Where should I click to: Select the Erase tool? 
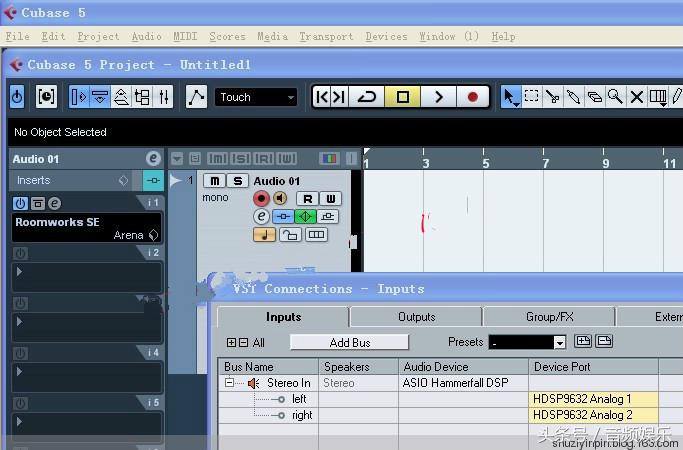(594, 96)
